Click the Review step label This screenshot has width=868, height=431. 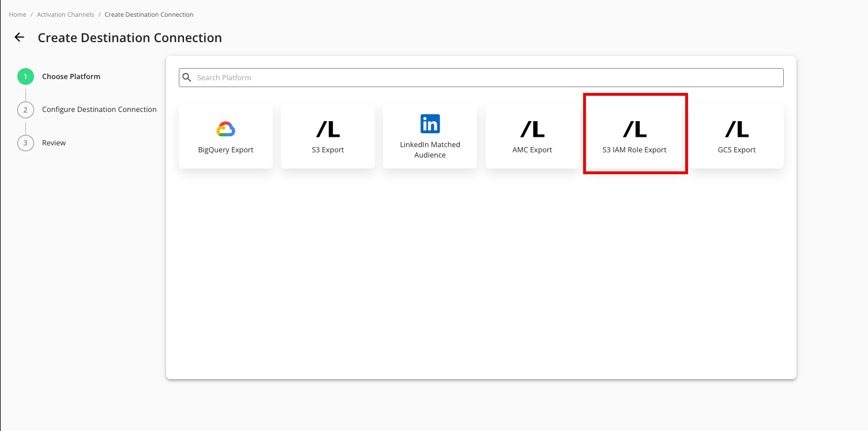tap(54, 143)
